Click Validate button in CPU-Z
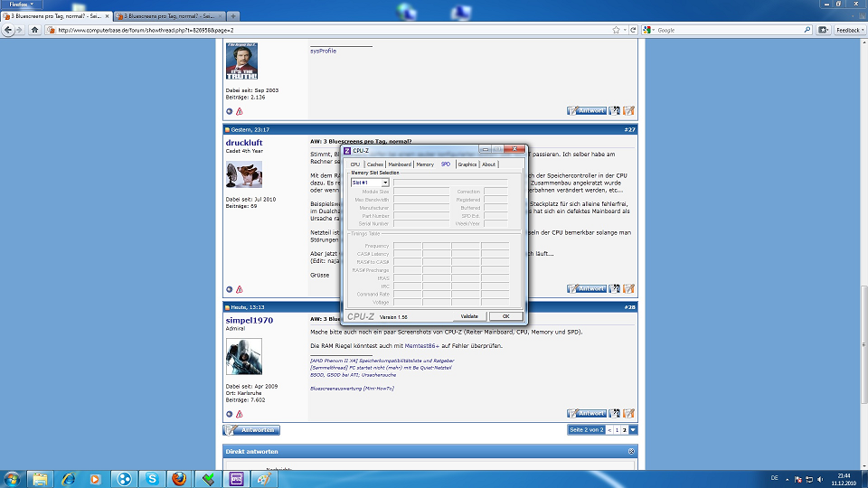 (469, 316)
